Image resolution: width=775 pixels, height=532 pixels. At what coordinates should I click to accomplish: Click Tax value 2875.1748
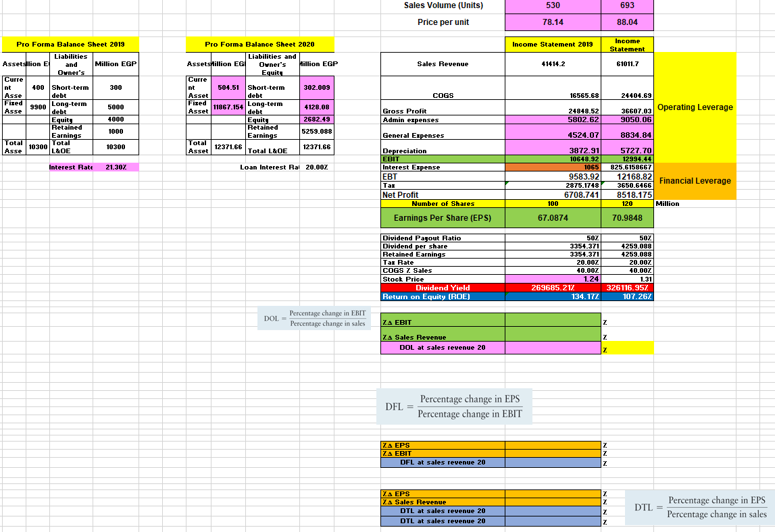click(553, 185)
